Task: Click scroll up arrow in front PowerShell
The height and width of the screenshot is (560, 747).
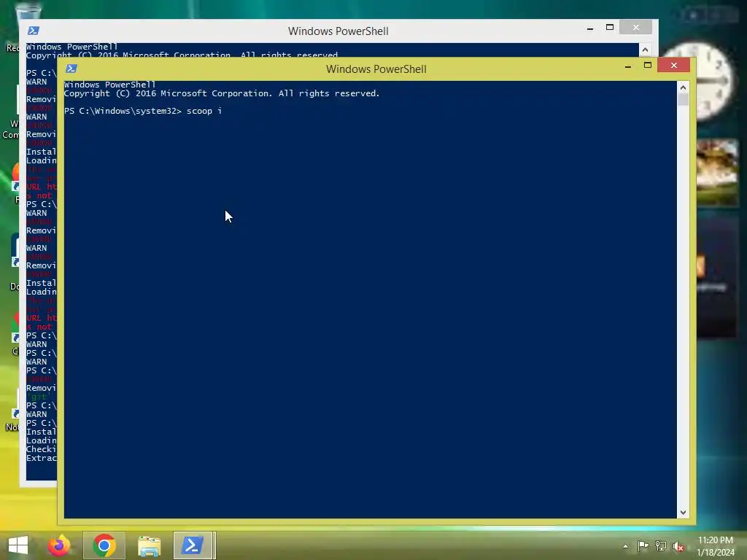Action: click(683, 87)
